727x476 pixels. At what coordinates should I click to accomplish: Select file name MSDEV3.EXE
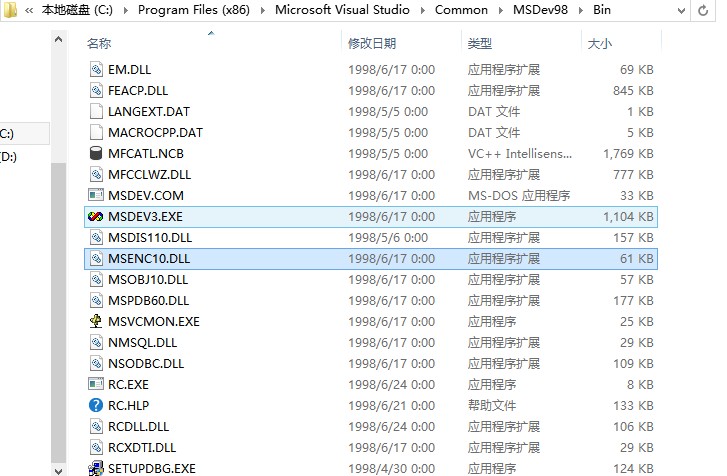[x=145, y=216]
